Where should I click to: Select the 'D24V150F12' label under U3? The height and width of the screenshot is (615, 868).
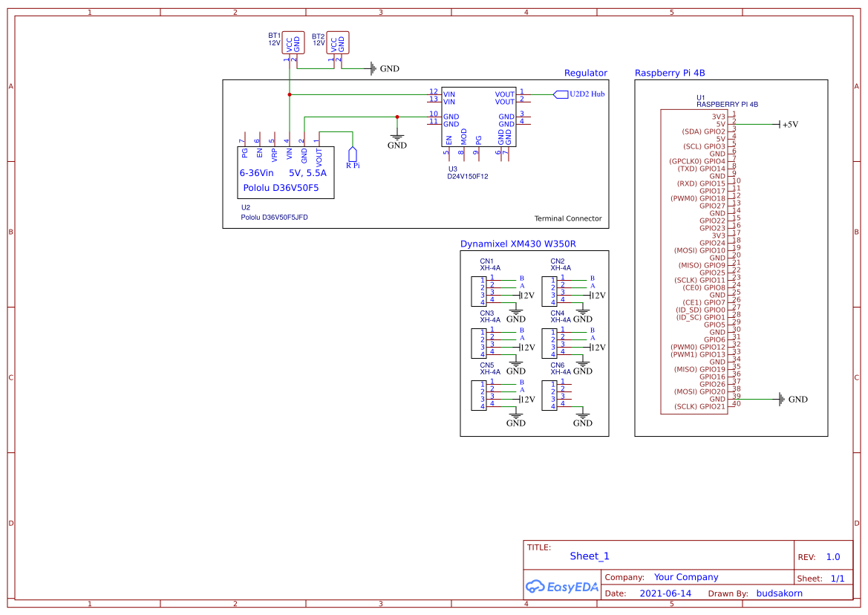(x=468, y=177)
